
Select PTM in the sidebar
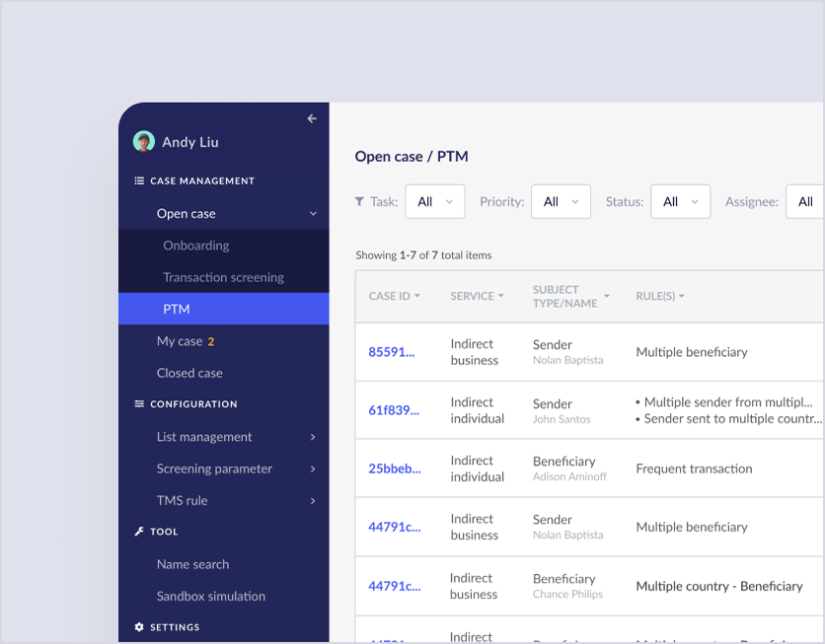tap(224, 309)
